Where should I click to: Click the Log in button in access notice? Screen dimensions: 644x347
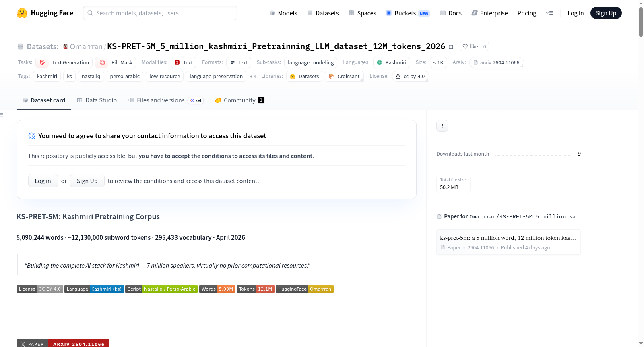click(x=43, y=181)
